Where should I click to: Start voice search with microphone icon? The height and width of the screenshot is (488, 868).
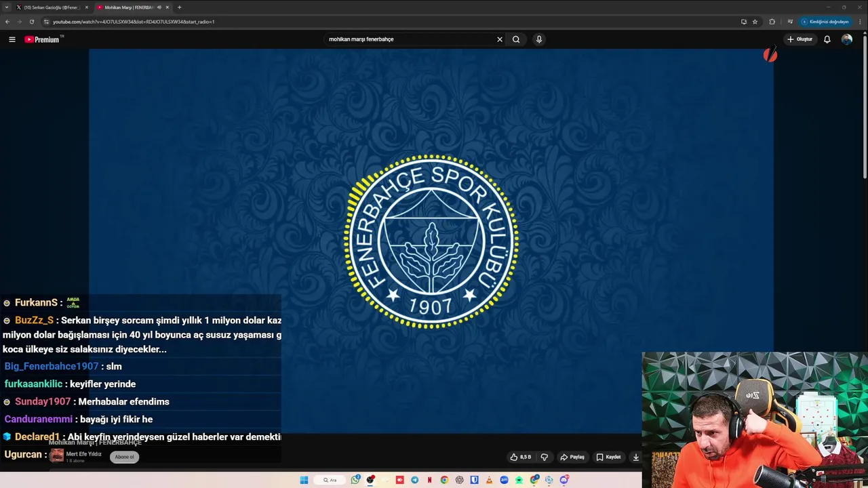tap(539, 39)
